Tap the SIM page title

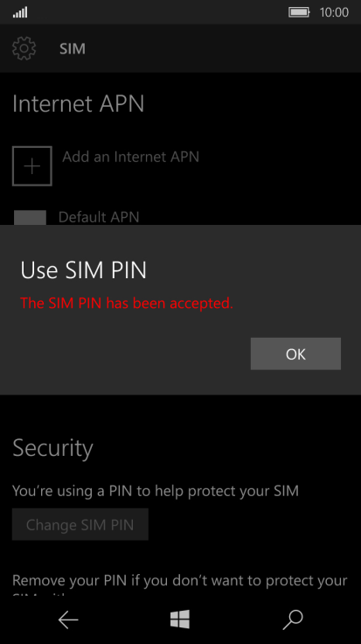(73, 48)
